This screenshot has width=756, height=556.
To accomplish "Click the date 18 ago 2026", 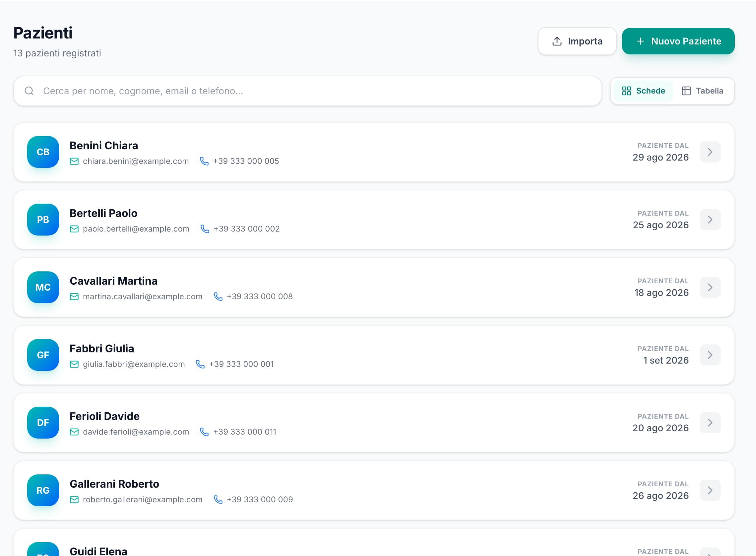I will click(661, 293).
